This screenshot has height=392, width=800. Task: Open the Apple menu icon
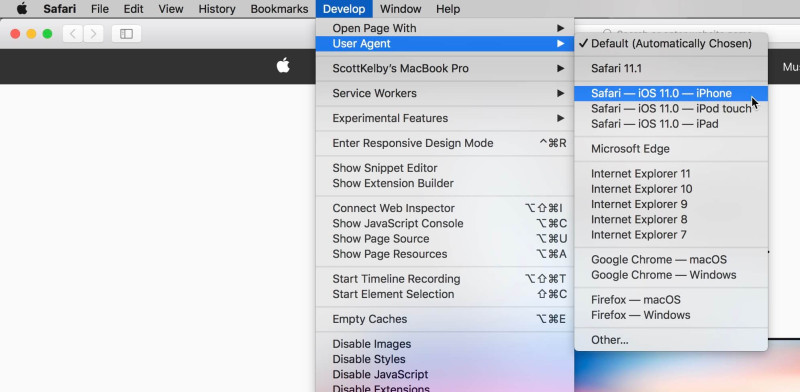pos(22,9)
